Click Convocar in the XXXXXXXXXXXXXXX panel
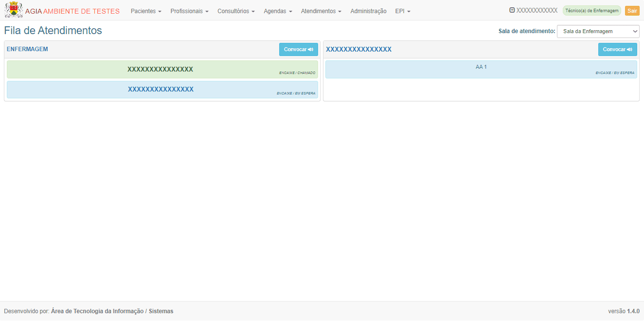 pyautogui.click(x=618, y=49)
